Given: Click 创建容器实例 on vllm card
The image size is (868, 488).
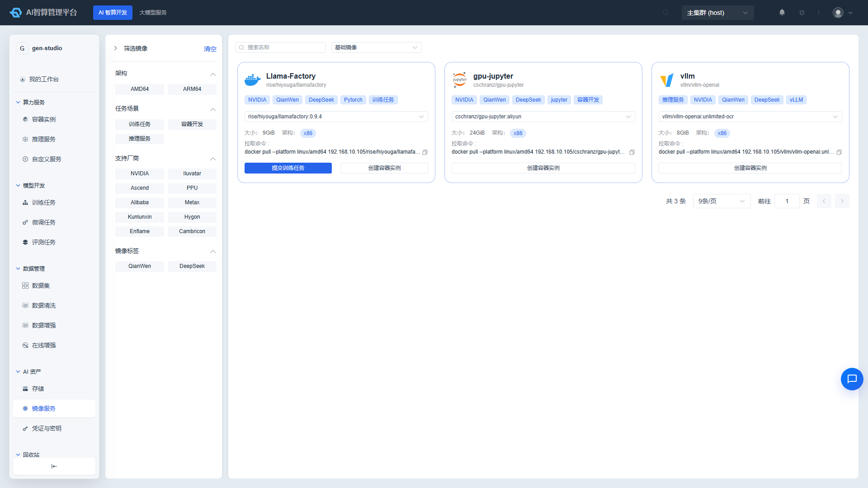Looking at the screenshot, I should click(x=750, y=168).
